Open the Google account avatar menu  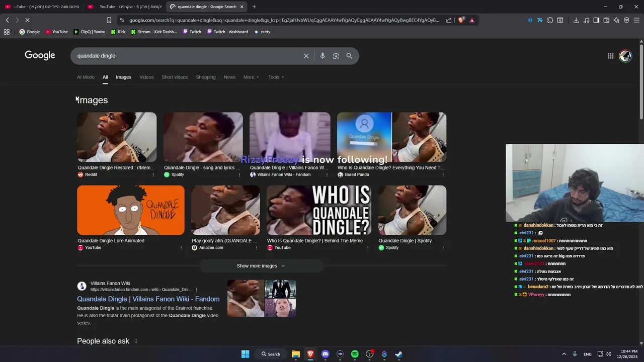point(625,56)
